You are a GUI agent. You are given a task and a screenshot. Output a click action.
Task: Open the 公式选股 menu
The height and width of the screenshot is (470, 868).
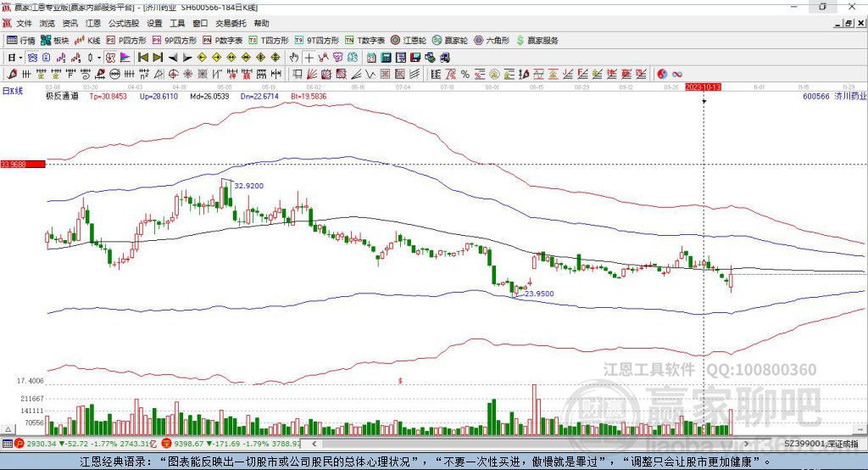(x=124, y=23)
